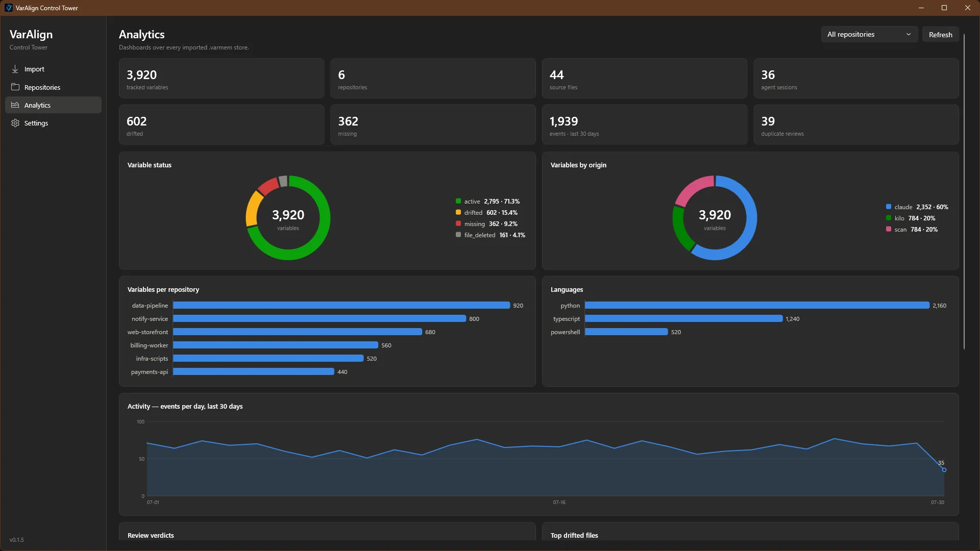Click the 35 endpoint marker on activity chart
Screen dimensions: 980x551
tap(944, 470)
